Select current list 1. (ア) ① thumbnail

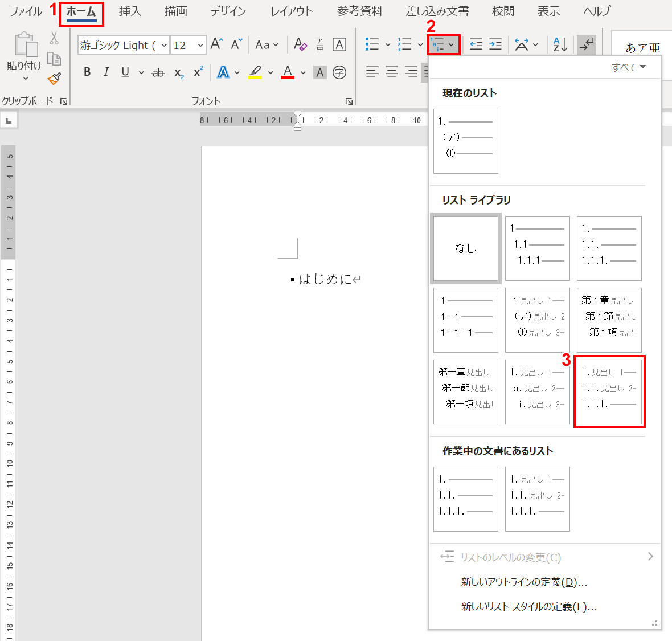click(466, 141)
